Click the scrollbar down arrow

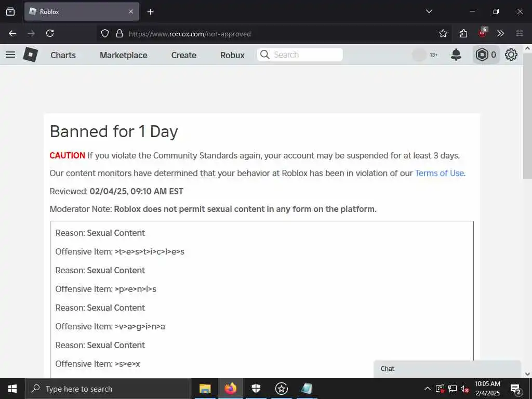[x=527, y=374]
